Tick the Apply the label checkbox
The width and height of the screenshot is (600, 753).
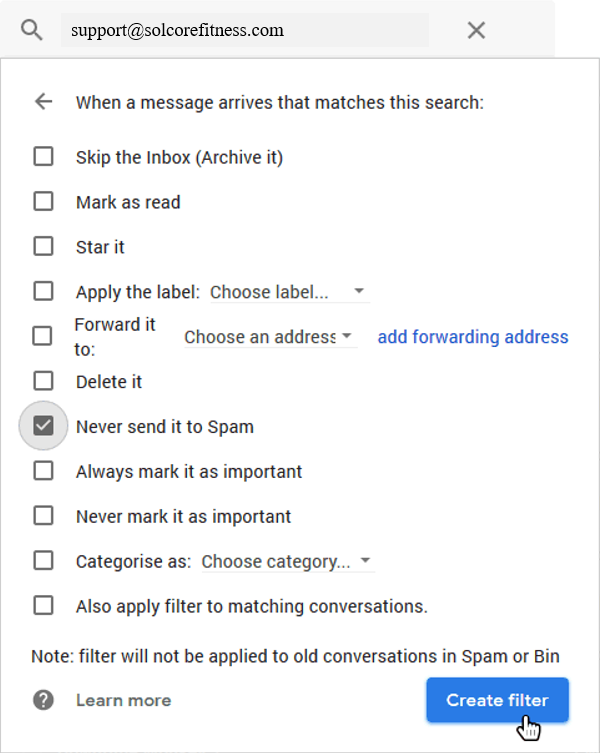[43, 291]
